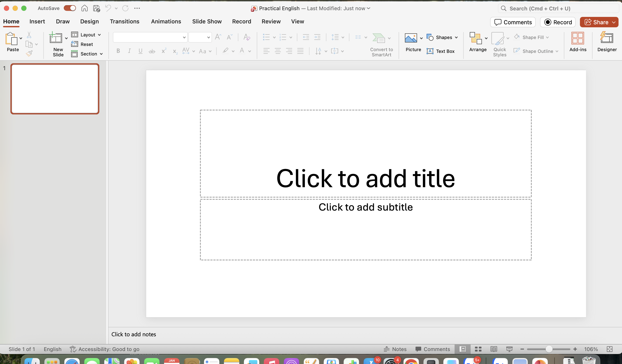Click the Reset slide button
Screen dimensions: 622x364
coord(82,44)
